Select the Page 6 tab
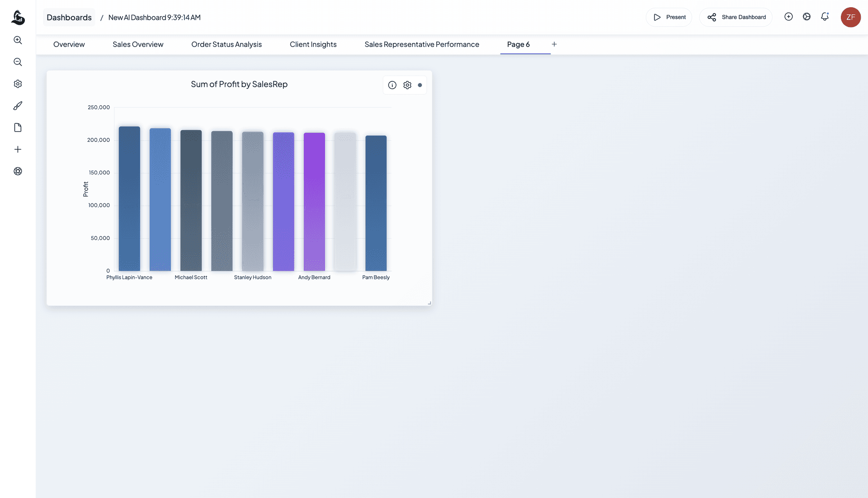 click(519, 44)
